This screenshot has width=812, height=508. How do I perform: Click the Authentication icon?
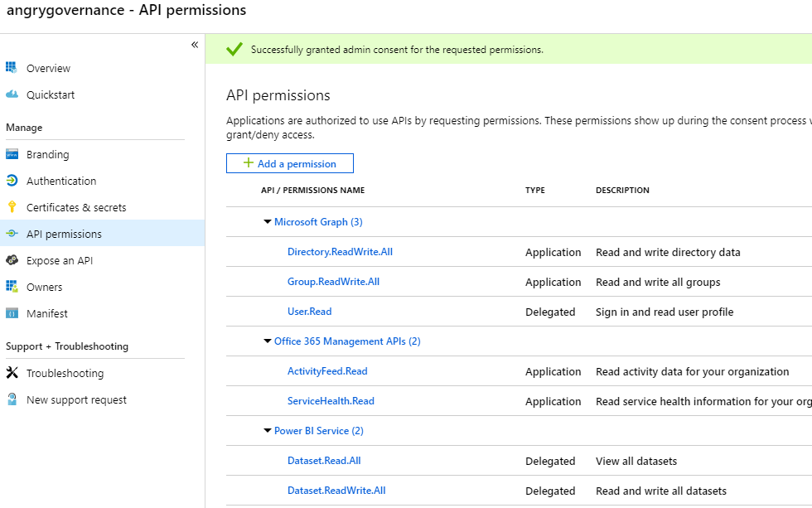coord(12,181)
